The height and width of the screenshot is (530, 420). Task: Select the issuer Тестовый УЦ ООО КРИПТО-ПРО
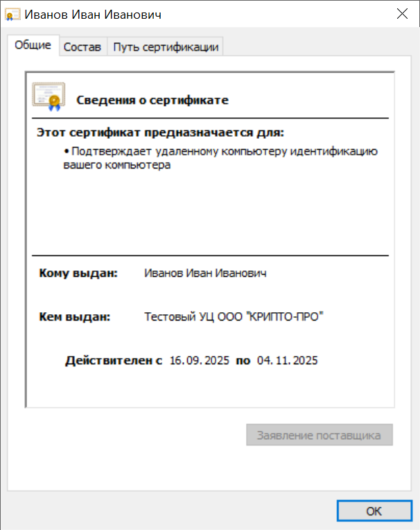[x=234, y=317]
